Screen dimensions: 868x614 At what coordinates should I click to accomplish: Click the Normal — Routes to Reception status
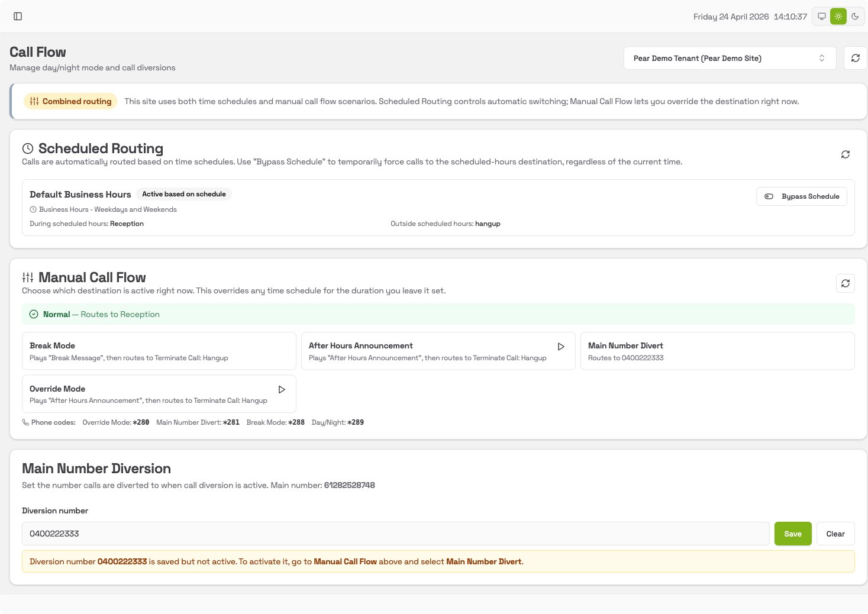click(x=438, y=314)
